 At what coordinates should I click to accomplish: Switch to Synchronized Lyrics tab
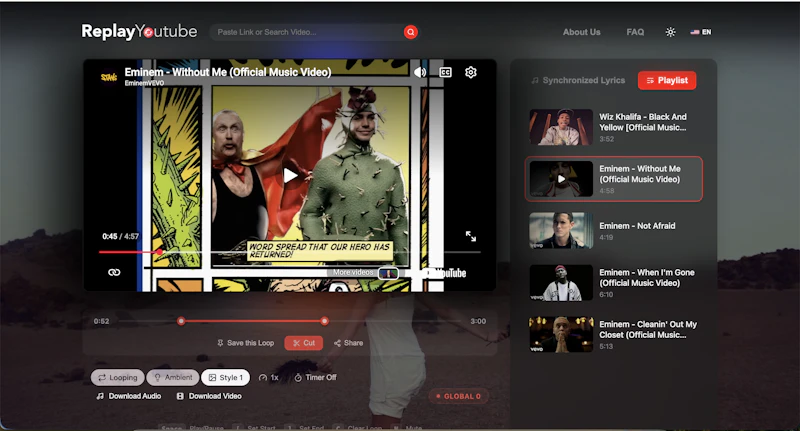578,80
